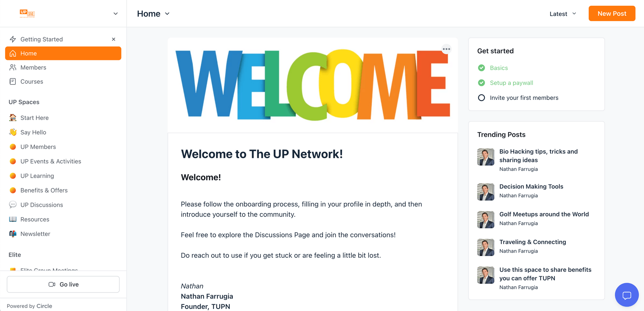Open the Benefits & Offers space
The width and height of the screenshot is (644, 311).
(44, 190)
